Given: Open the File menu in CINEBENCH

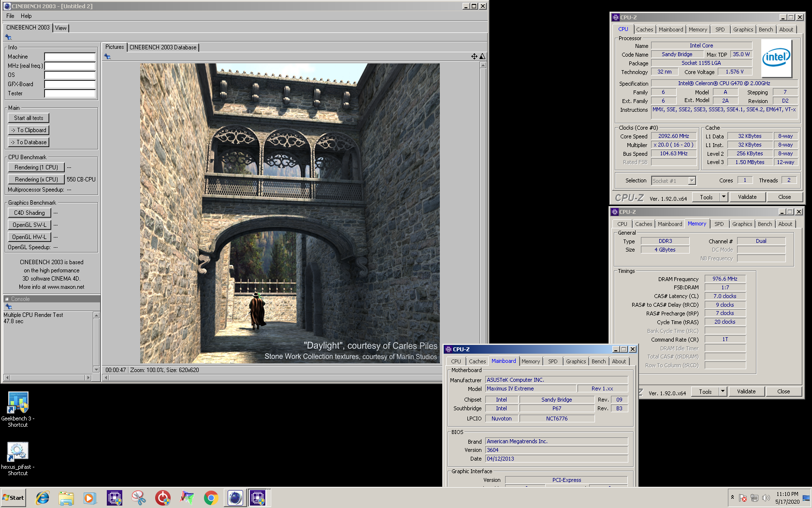Looking at the screenshot, I should [x=10, y=16].
